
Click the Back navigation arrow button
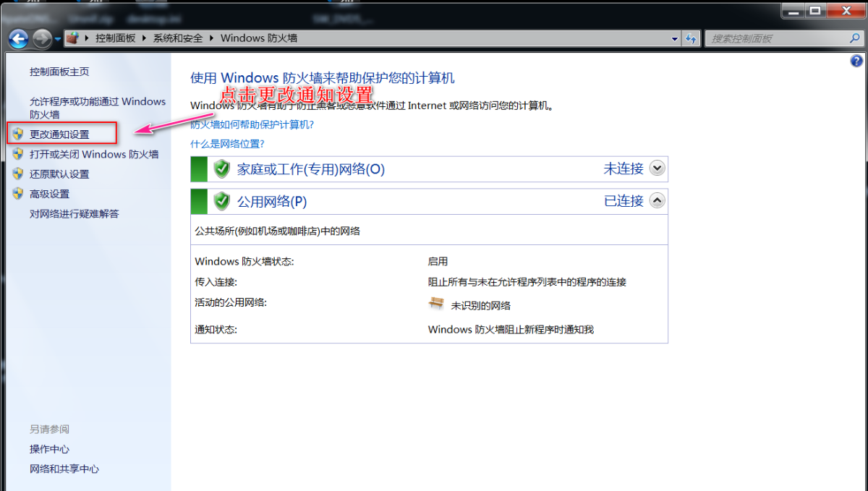coord(19,38)
